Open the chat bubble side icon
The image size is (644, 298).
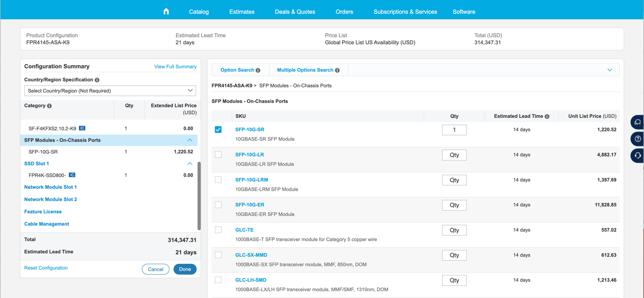[x=638, y=122]
